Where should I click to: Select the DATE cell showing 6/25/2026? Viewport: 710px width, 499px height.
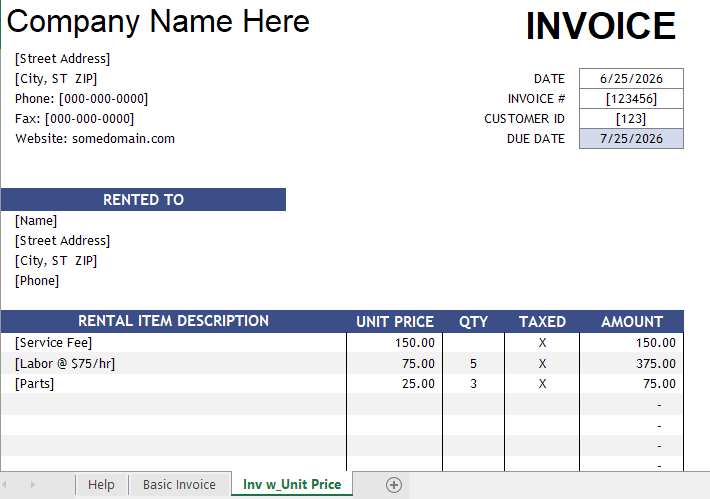pyautogui.click(x=631, y=78)
